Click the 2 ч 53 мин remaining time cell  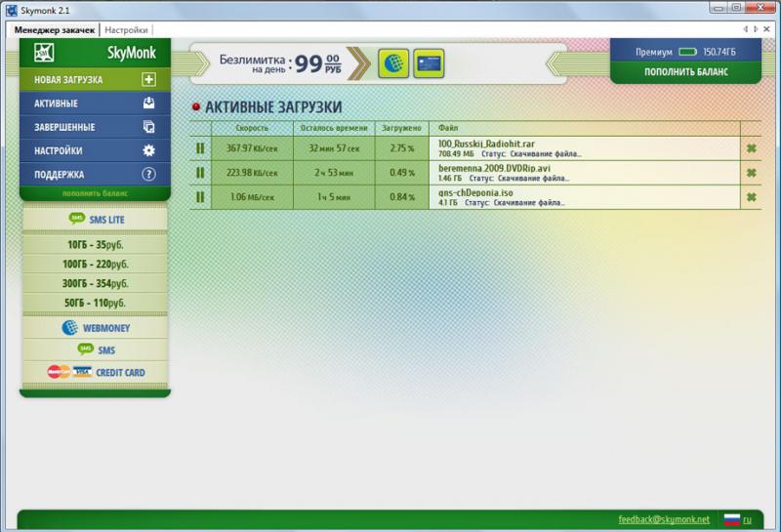coord(334,173)
